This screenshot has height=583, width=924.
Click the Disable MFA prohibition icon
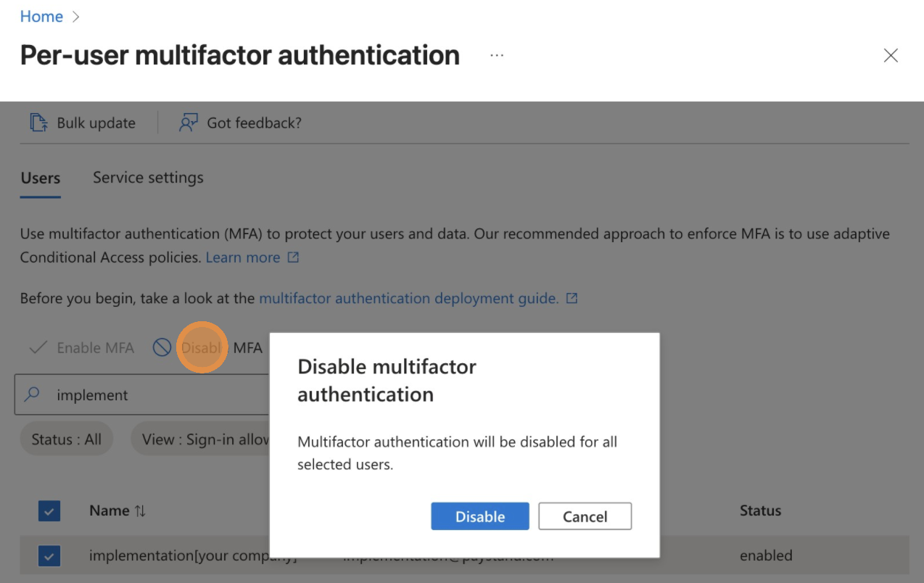point(162,348)
